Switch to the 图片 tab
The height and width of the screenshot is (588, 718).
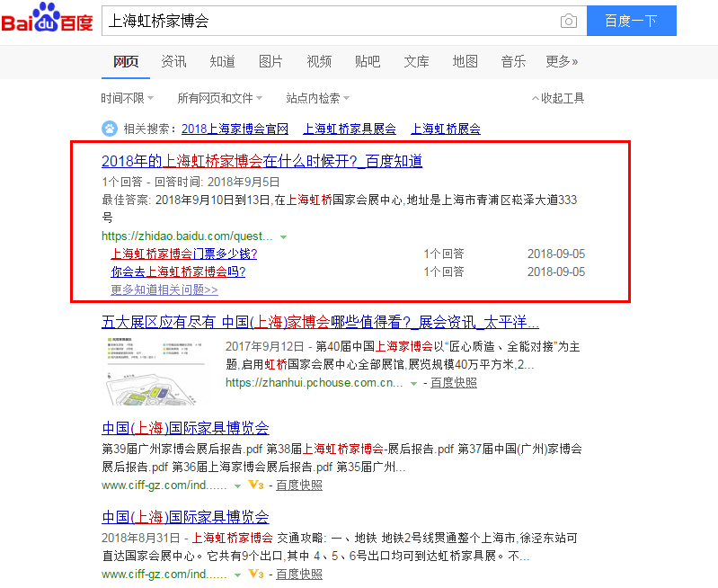(270, 61)
